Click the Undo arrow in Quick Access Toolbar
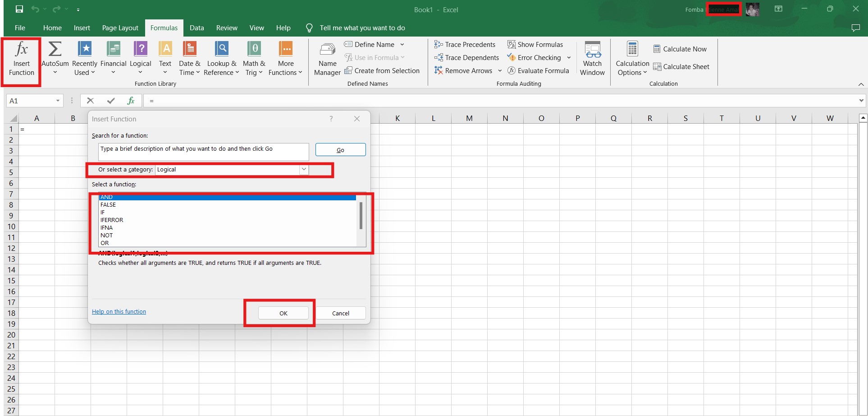 35,9
